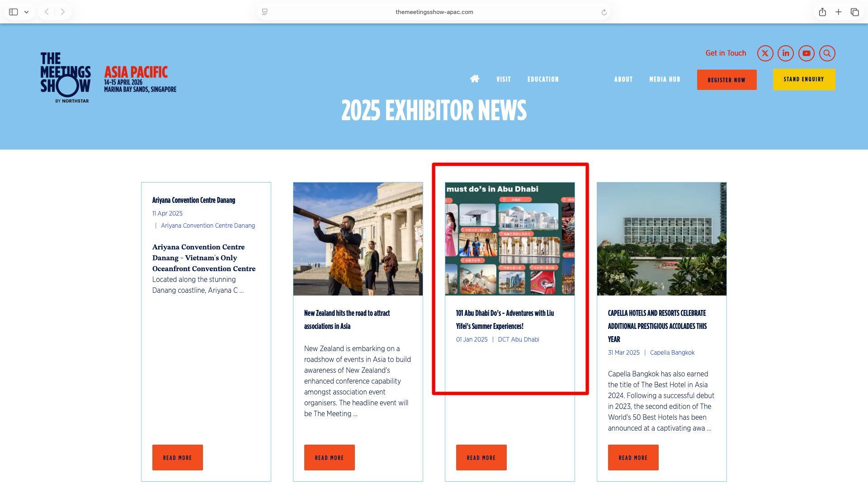Open the YouTube social icon
Viewport: 868px width, 488px height.
[806, 53]
